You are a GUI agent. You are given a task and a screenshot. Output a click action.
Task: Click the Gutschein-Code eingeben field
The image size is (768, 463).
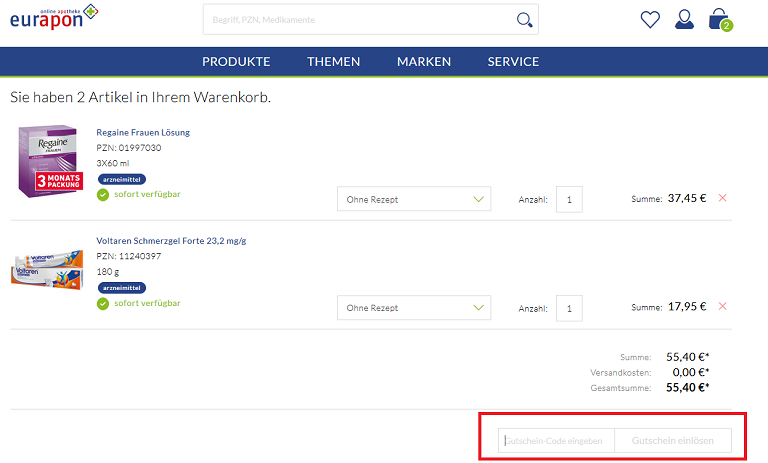point(556,440)
